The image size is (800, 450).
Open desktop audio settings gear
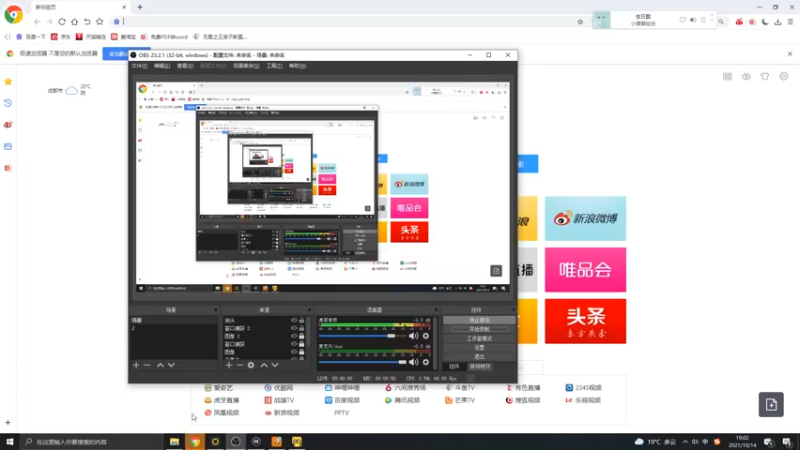[426, 336]
